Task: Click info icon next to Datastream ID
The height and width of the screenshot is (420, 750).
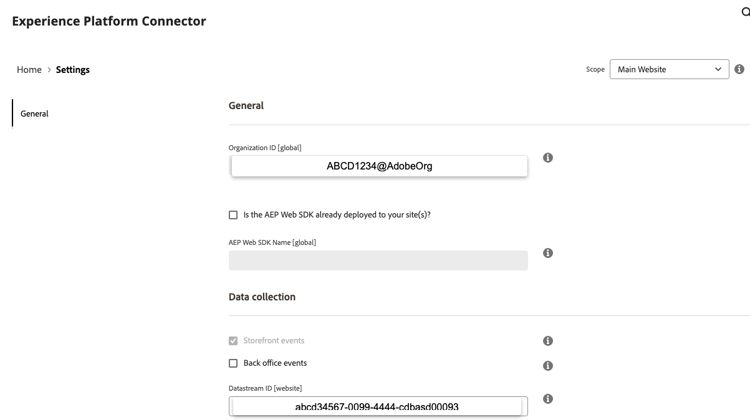Action: [x=548, y=399]
